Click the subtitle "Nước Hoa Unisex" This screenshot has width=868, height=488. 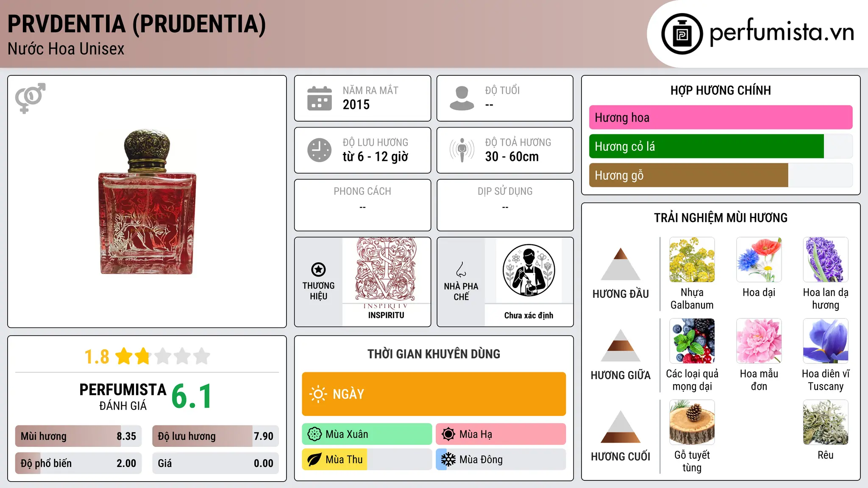[66, 49]
